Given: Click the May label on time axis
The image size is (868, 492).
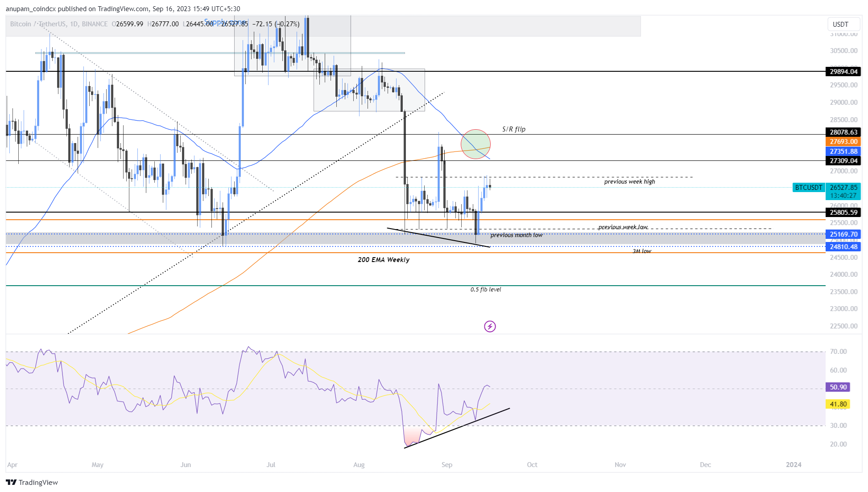Looking at the screenshot, I should 97,465.
